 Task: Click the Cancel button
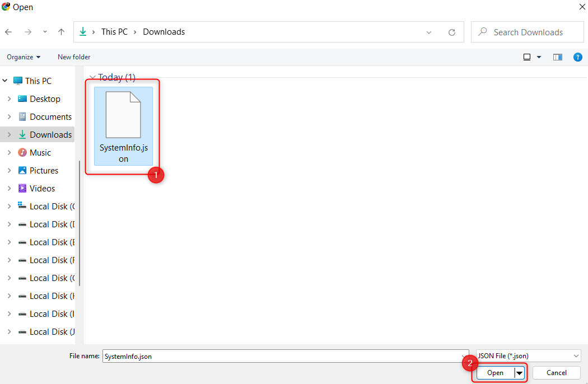[x=556, y=373]
